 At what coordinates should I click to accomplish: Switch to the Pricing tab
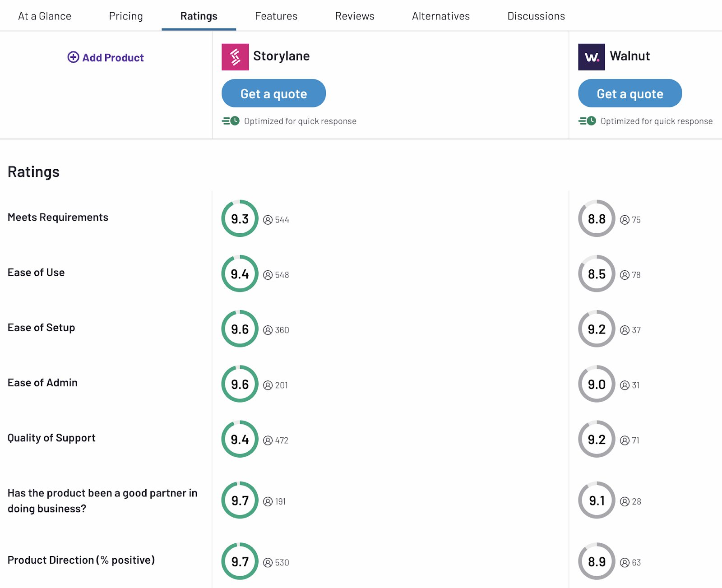[126, 16]
